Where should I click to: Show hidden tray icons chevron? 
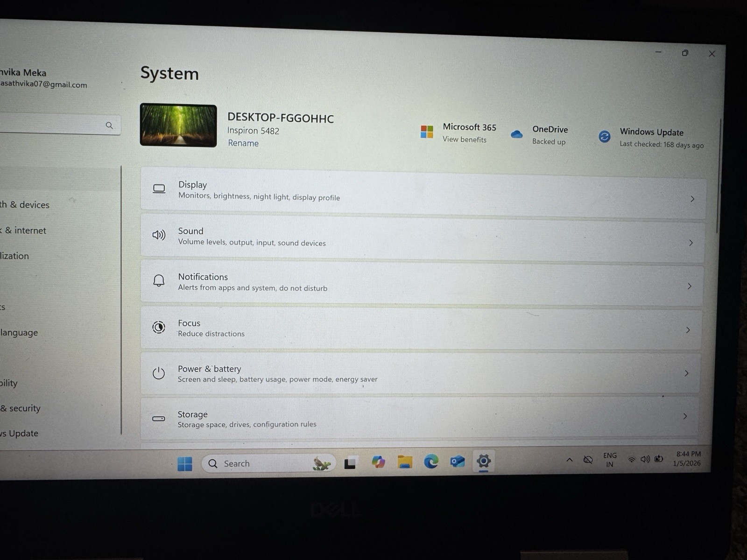pyautogui.click(x=570, y=460)
